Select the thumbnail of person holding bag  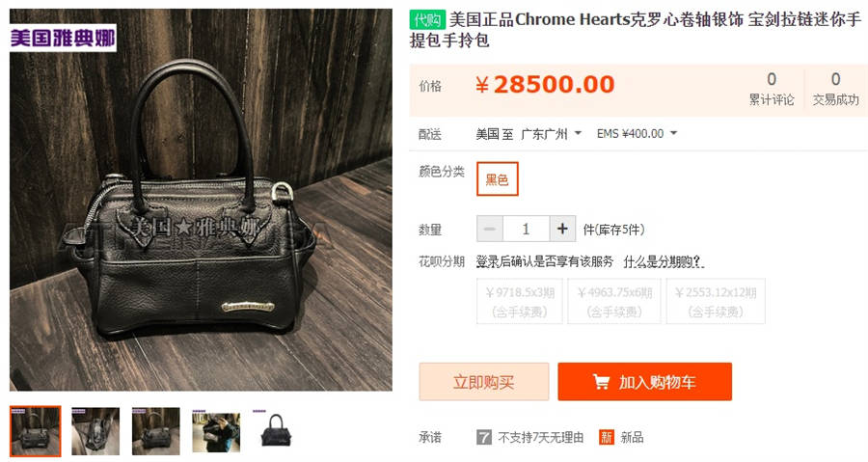point(216,431)
